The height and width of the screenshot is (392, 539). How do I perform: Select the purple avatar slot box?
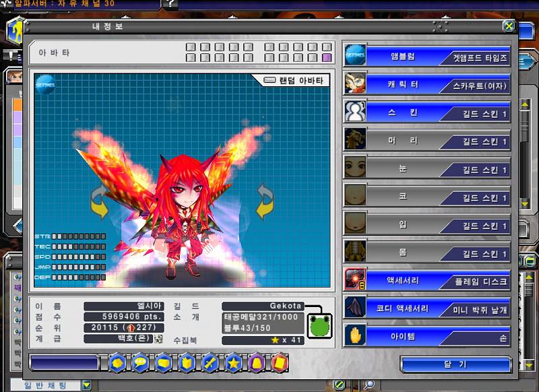pyautogui.click(x=327, y=58)
